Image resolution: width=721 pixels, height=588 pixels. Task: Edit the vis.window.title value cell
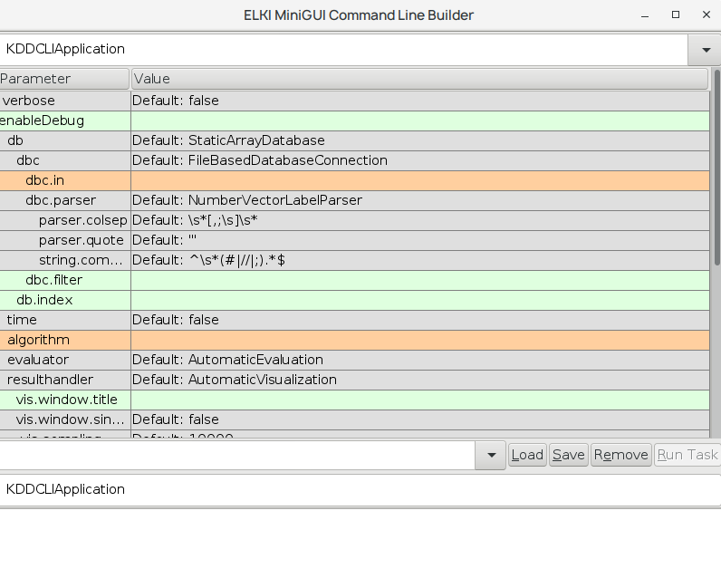pyautogui.click(x=419, y=400)
